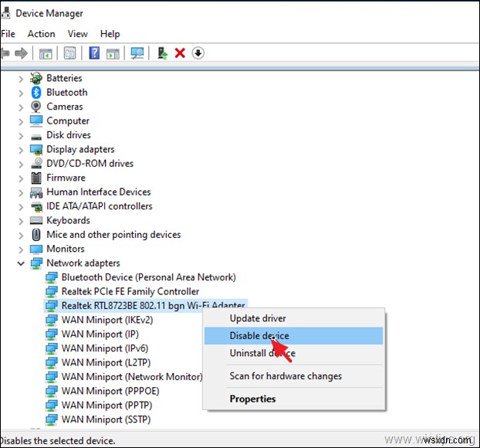Expand the Bluetooth node
This screenshot has width=480, height=448.
[x=21, y=93]
